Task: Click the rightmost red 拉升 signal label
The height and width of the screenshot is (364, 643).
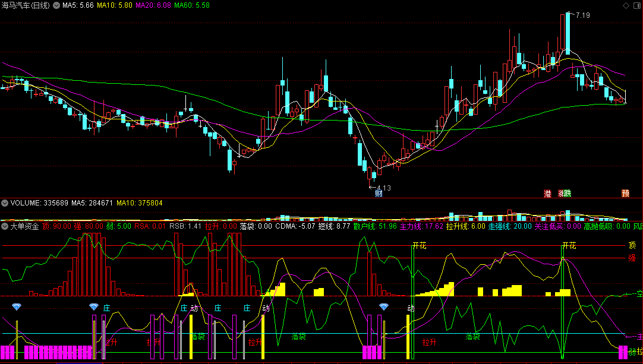Action: tap(429, 342)
